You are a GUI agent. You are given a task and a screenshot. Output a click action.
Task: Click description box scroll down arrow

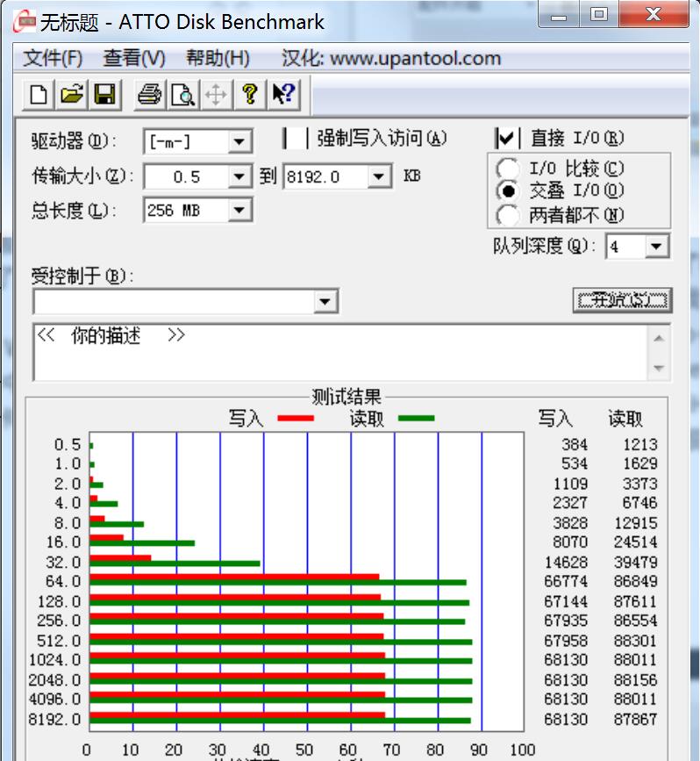tap(659, 368)
